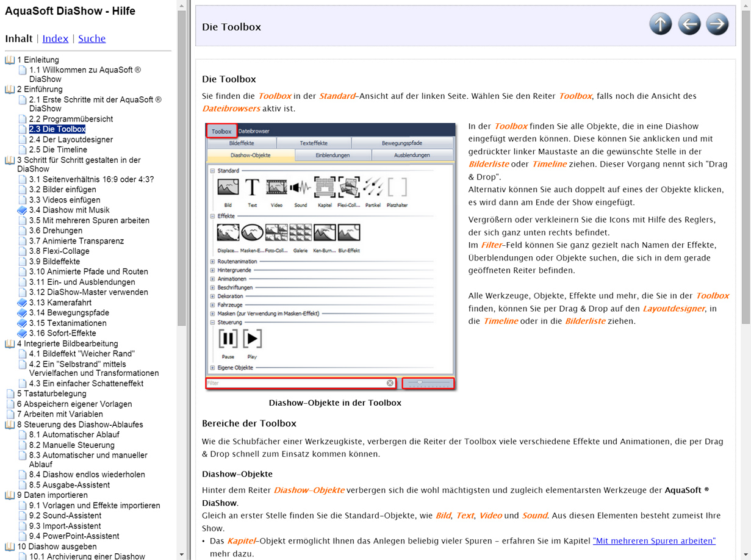This screenshot has height=560, width=751.
Task: Open 8.4 Diashow endlos wiederholen
Action: tap(87, 475)
